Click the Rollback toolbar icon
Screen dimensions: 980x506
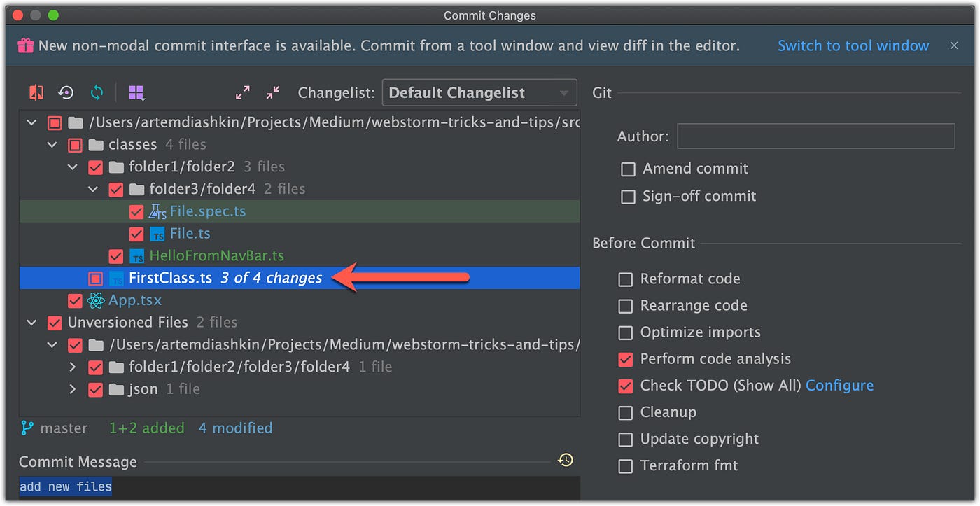pyautogui.click(x=66, y=92)
